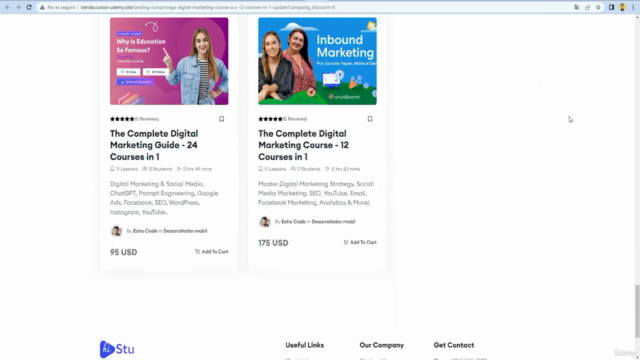Click the Our Company footer heading
Screen dimensions: 640x360
[x=382, y=345]
